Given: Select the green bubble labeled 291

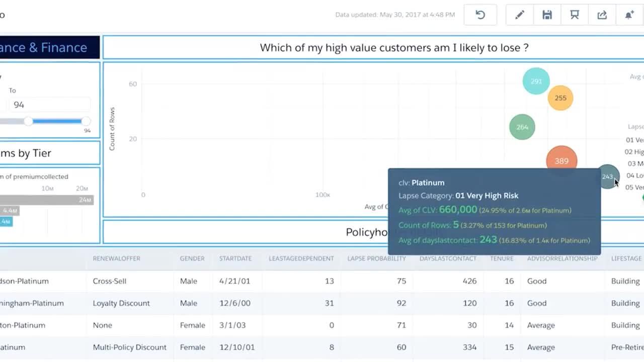Looking at the screenshot, I should point(536,81).
